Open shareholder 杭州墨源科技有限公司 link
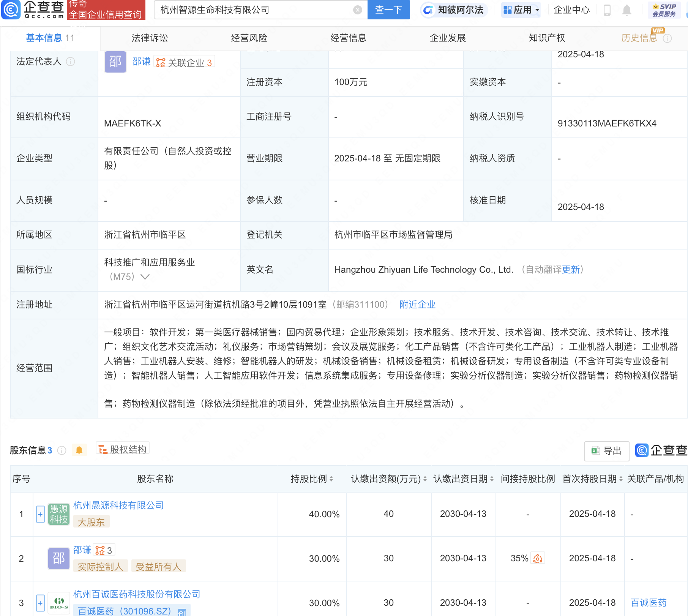The height and width of the screenshot is (616, 688). pos(118,505)
